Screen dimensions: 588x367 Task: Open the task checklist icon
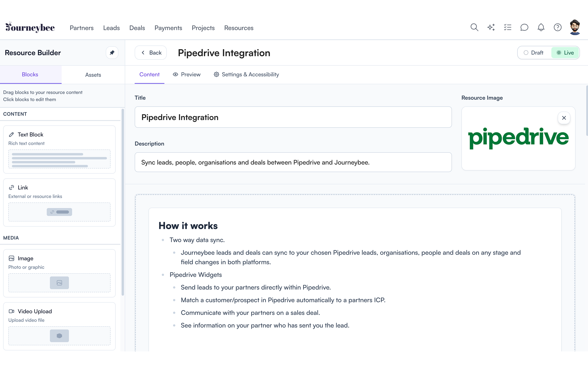(x=508, y=28)
